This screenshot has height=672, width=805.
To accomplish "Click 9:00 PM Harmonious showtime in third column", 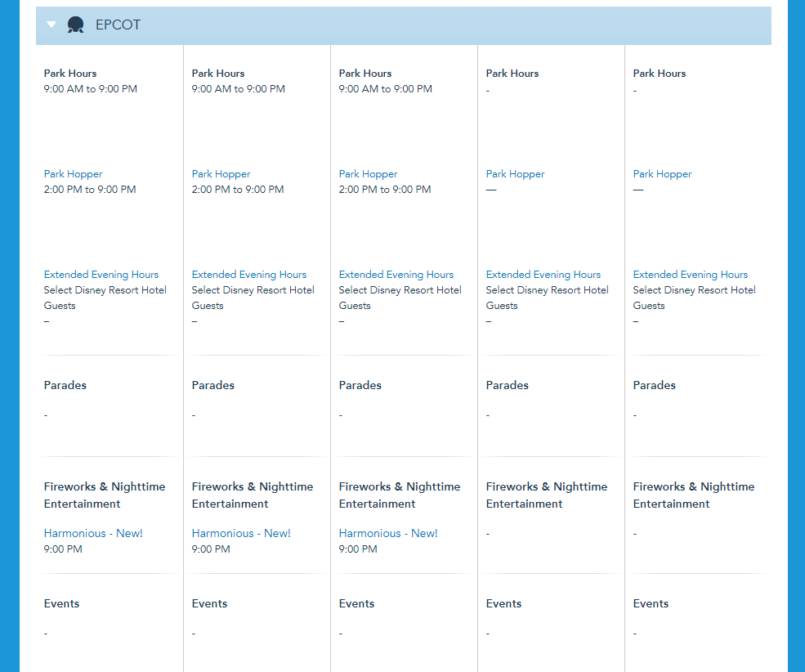I will coord(358,549).
